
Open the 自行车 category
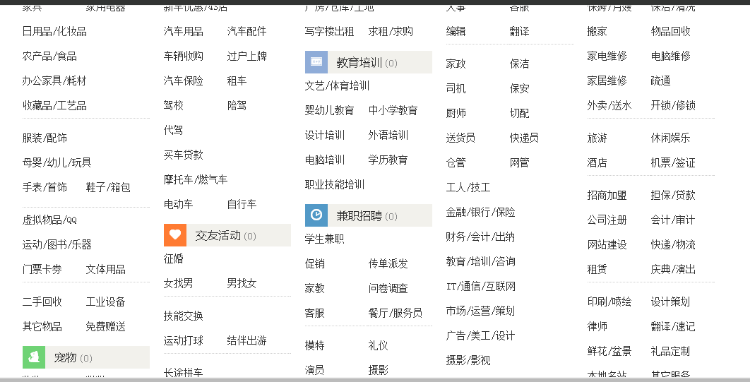(x=242, y=204)
